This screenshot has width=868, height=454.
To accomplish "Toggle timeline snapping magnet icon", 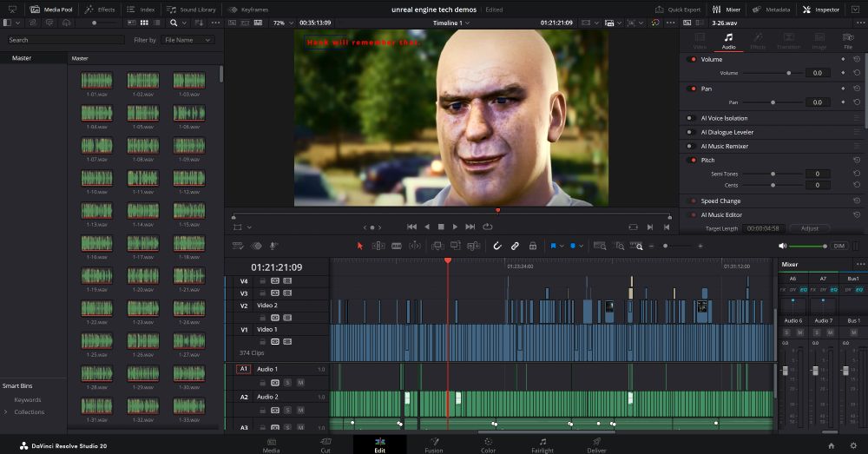I will [x=497, y=246].
